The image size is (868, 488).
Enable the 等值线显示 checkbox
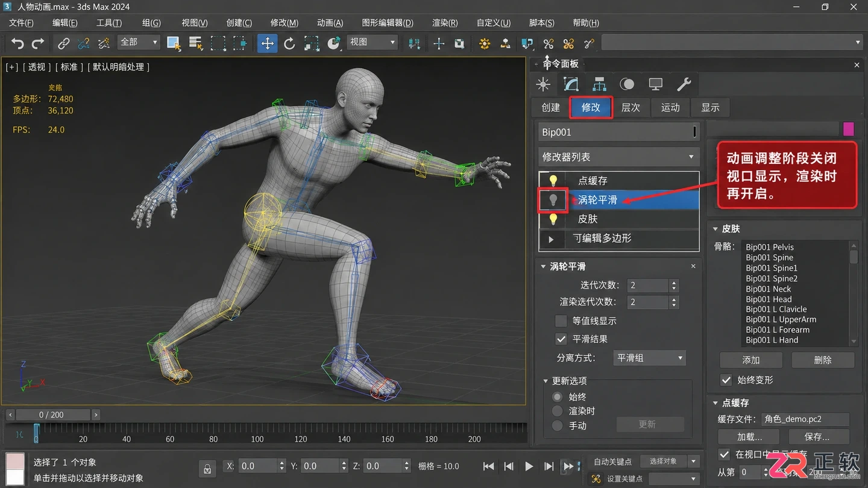[x=561, y=321]
